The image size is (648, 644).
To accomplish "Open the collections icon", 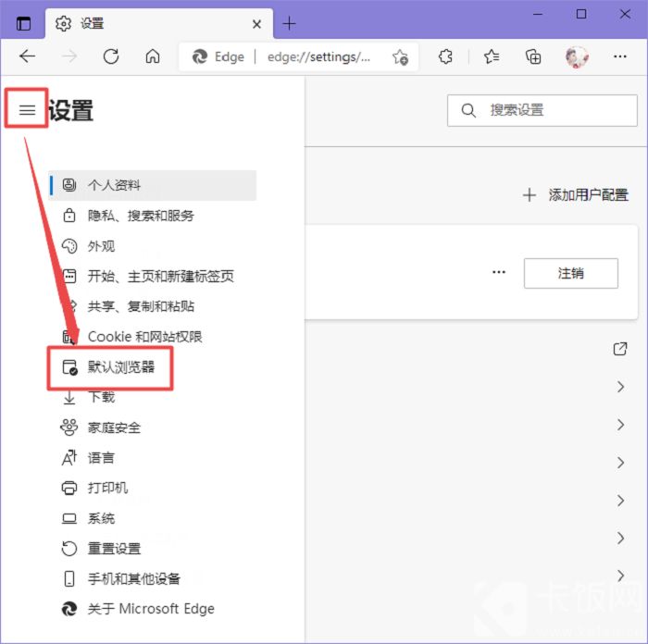I will coord(532,56).
